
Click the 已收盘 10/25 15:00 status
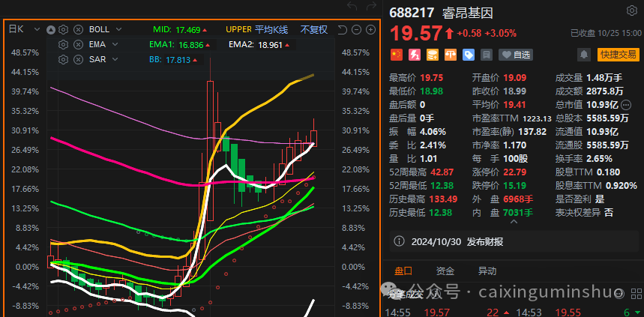(604, 34)
